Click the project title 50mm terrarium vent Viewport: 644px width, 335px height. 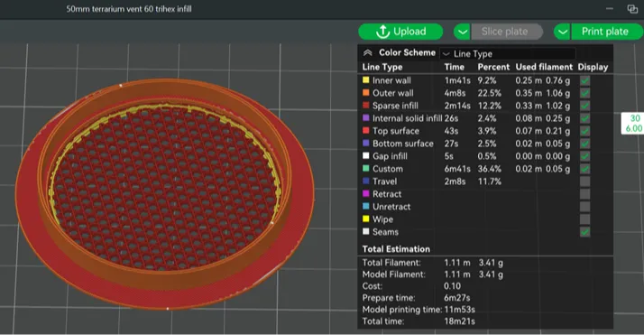tap(129, 9)
